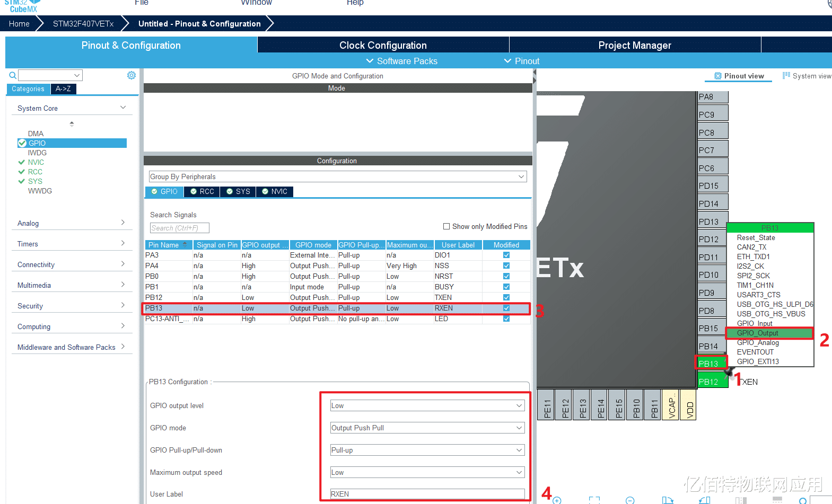Screen dimensions: 832x504
Task: Toggle the Modified checkbox for PA4
Action: coord(506,266)
